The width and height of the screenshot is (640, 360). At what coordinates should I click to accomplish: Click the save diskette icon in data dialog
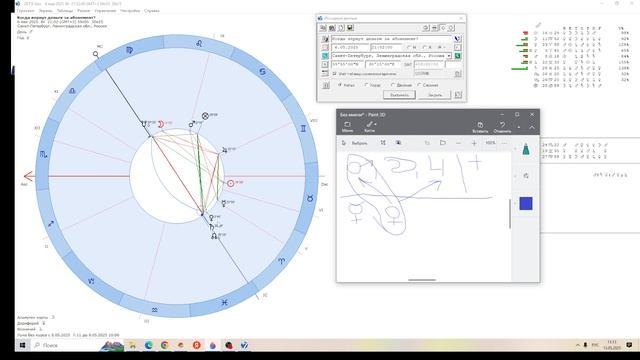(x=350, y=28)
